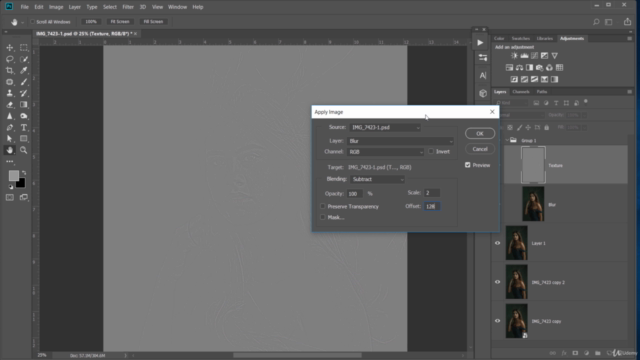Open the Channel dropdown showing RGB
Image resolution: width=640 pixels, height=360 pixels.
pos(386,152)
